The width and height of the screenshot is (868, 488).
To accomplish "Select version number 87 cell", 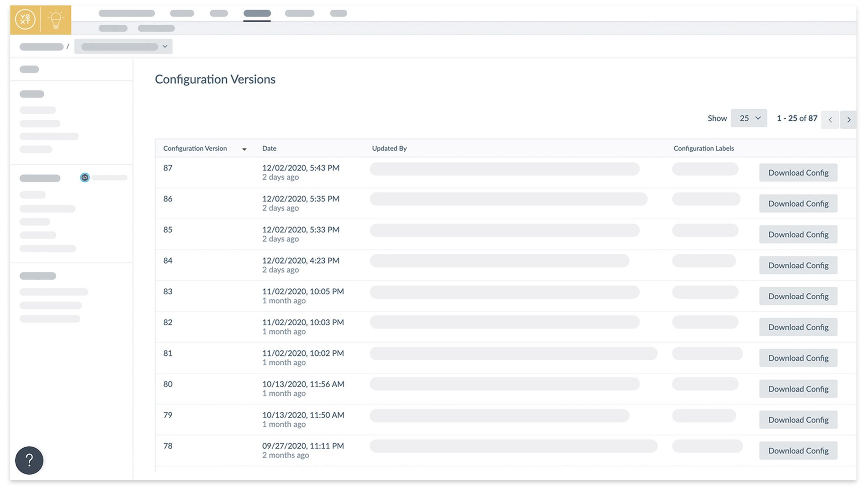I will click(168, 168).
